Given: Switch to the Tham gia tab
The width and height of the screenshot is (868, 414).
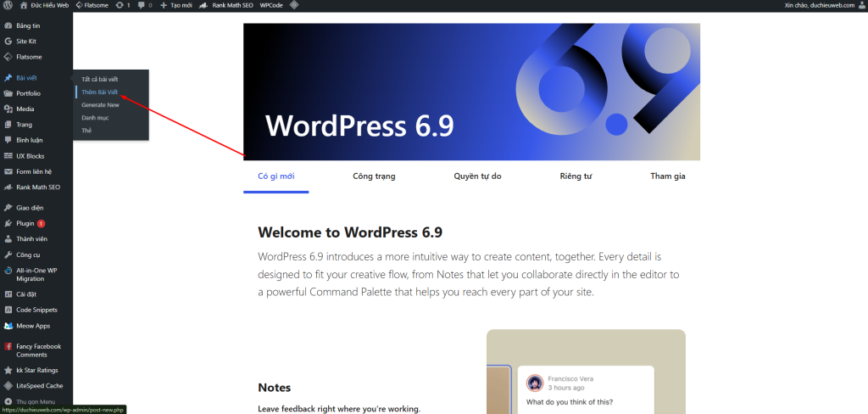Looking at the screenshot, I should 668,176.
